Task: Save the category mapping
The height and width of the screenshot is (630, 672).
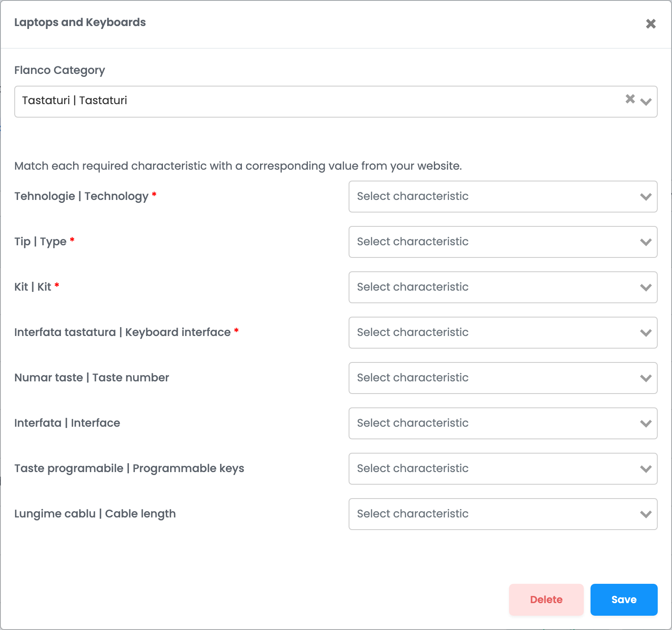Action: point(624,600)
